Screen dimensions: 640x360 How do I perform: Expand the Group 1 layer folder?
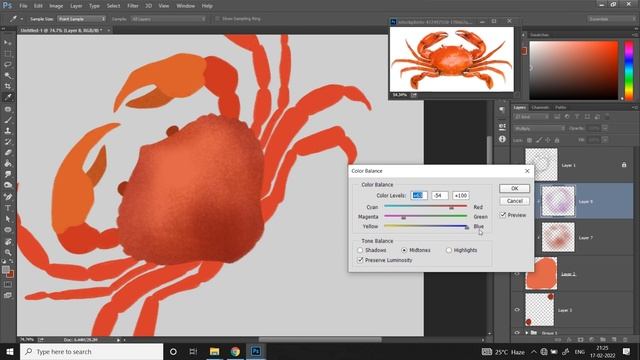(x=527, y=333)
